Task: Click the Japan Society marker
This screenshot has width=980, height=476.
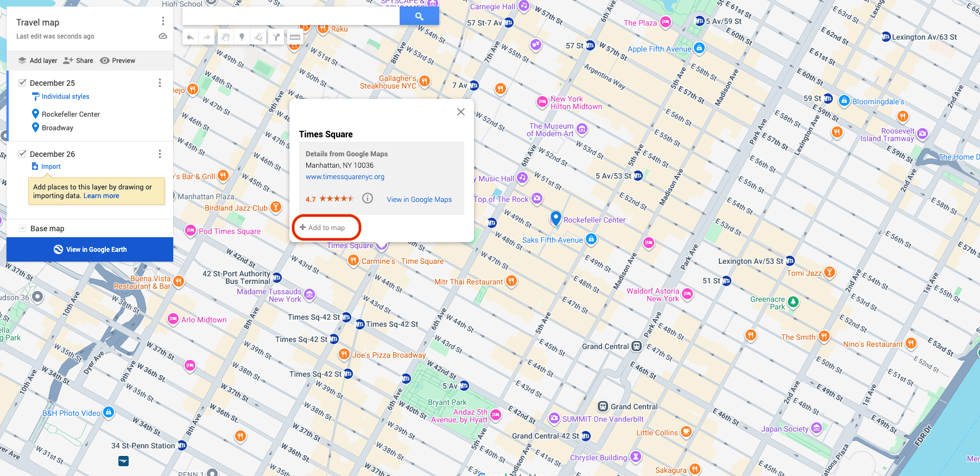Action: 817,428
